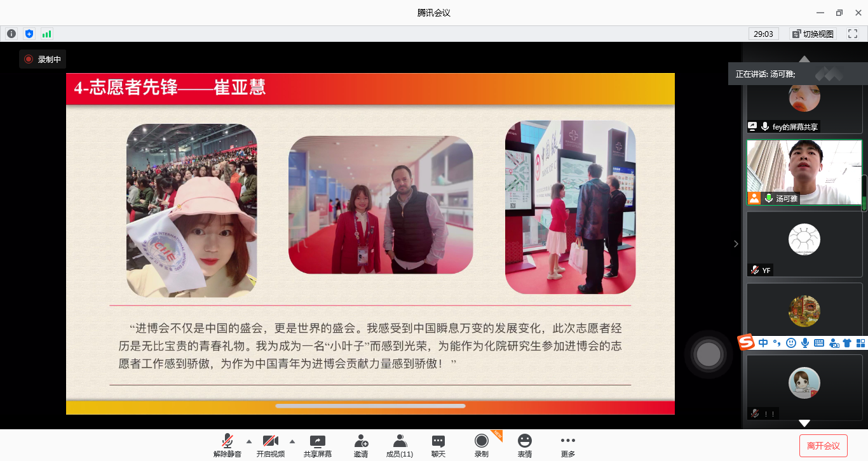Open the meeting info icon
Viewport: 868px width, 461px height.
point(11,34)
